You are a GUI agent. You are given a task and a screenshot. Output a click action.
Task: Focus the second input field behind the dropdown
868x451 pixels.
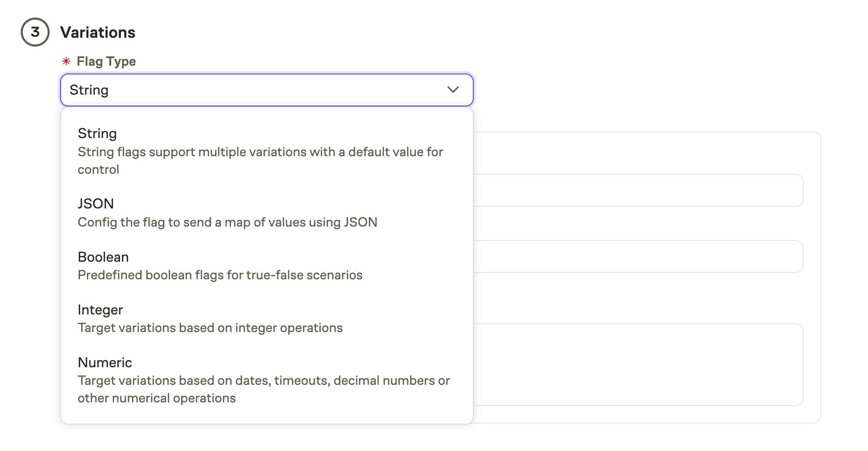(x=637, y=257)
